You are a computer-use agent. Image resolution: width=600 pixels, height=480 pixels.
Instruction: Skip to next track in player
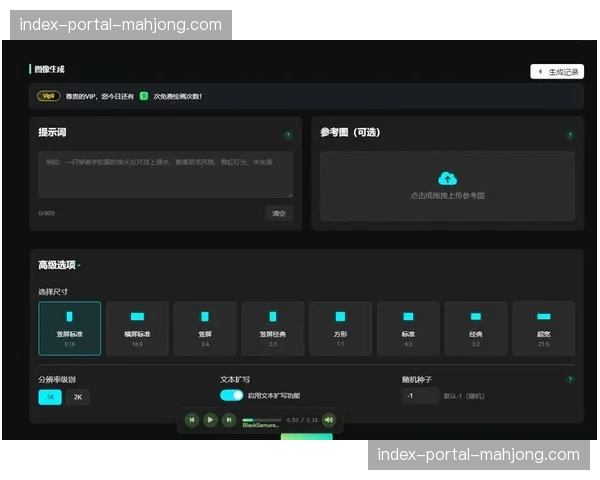[x=229, y=420]
